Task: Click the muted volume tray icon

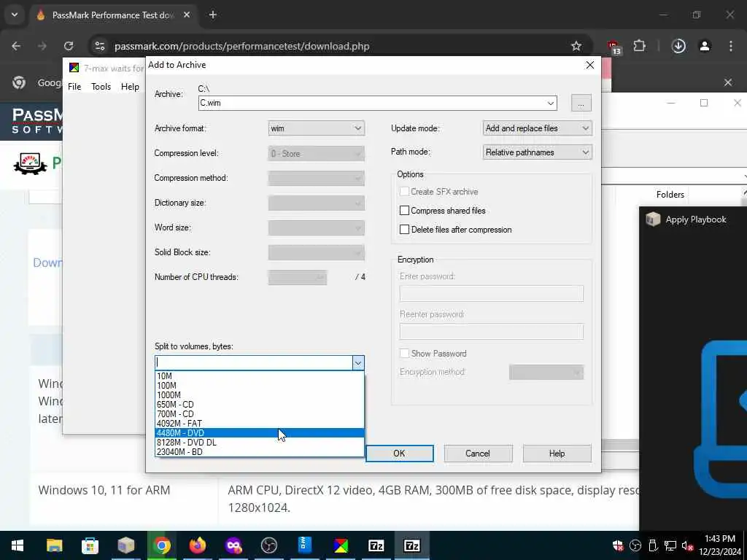Action: (x=687, y=545)
